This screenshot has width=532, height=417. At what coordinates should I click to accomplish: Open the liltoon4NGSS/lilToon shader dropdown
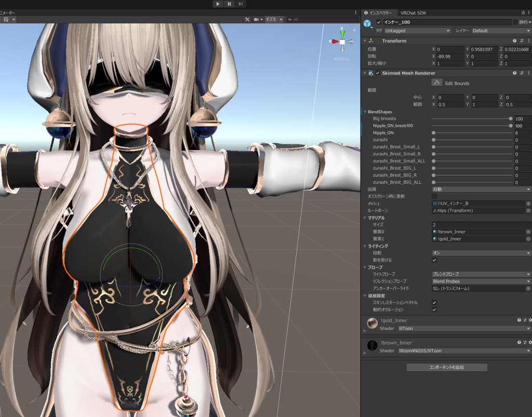[x=464, y=351]
